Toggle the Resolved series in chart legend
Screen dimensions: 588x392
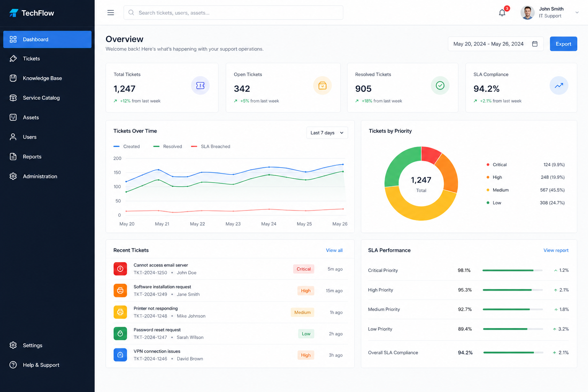coord(168,147)
